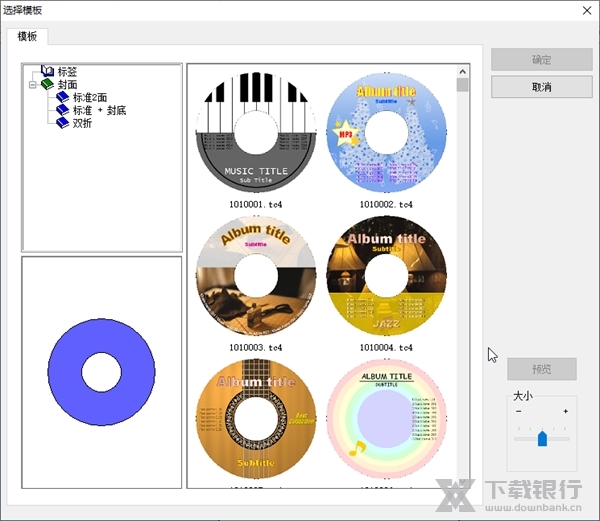The height and width of the screenshot is (521, 600).
Task: Click the blue book icon for 标准 + 封底
Action: tap(62, 110)
